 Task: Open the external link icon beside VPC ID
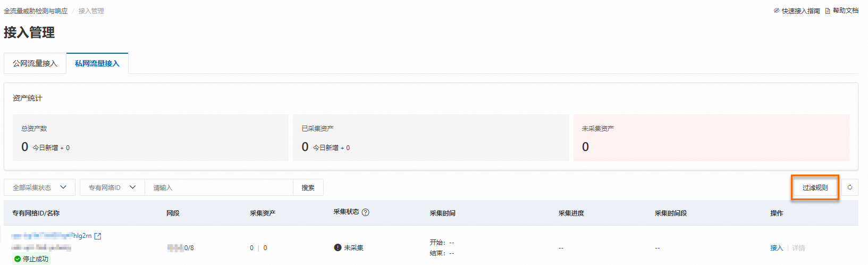[x=98, y=236]
